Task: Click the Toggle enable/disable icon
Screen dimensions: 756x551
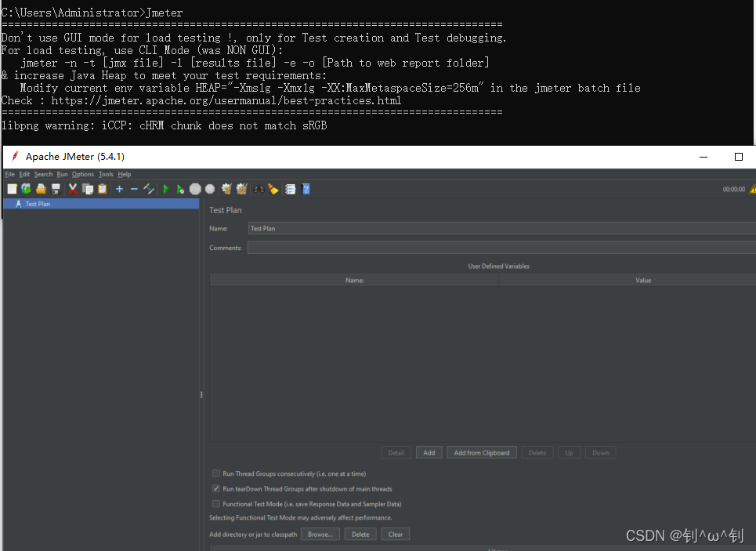Action: (149, 189)
